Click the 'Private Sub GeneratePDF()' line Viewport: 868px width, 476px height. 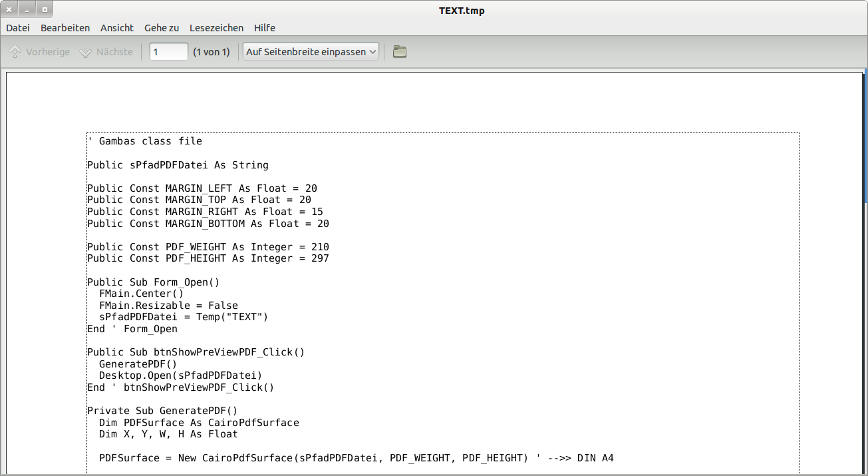[162, 411]
